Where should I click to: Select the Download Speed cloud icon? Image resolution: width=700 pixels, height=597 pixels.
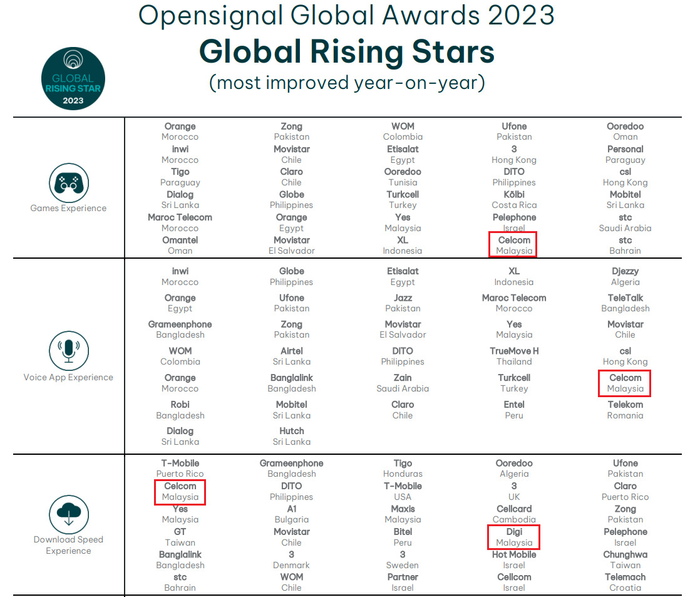pyautogui.click(x=68, y=514)
